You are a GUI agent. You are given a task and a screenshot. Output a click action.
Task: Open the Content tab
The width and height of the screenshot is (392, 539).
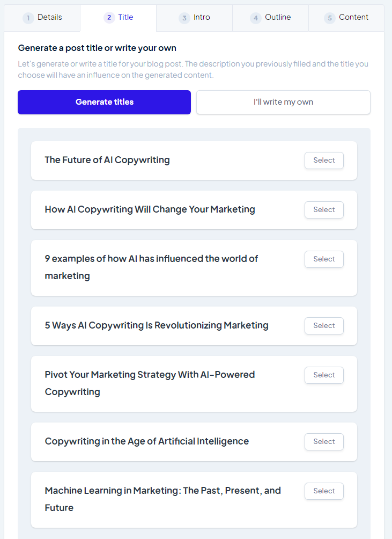[346, 18]
